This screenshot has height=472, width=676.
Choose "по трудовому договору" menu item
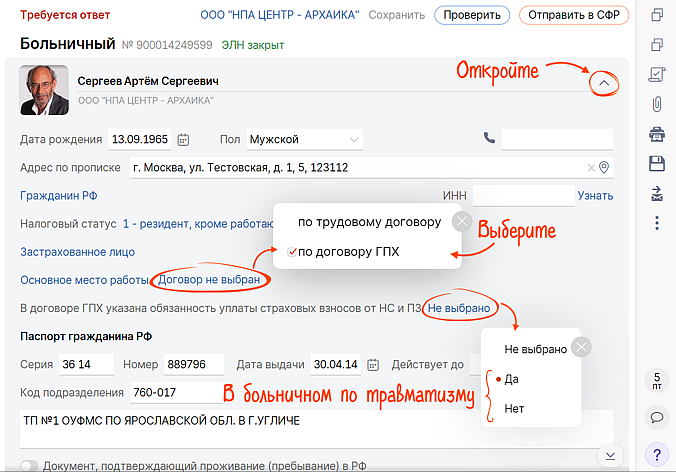coord(369,222)
